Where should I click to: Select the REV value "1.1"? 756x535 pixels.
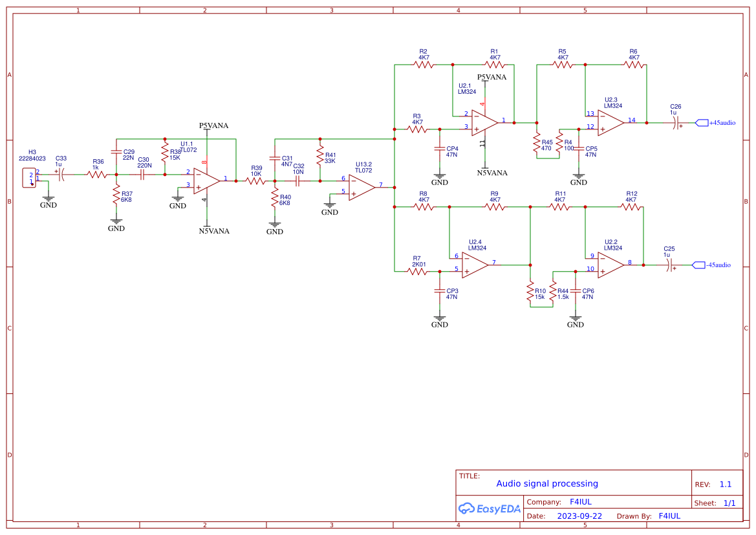[726, 485]
